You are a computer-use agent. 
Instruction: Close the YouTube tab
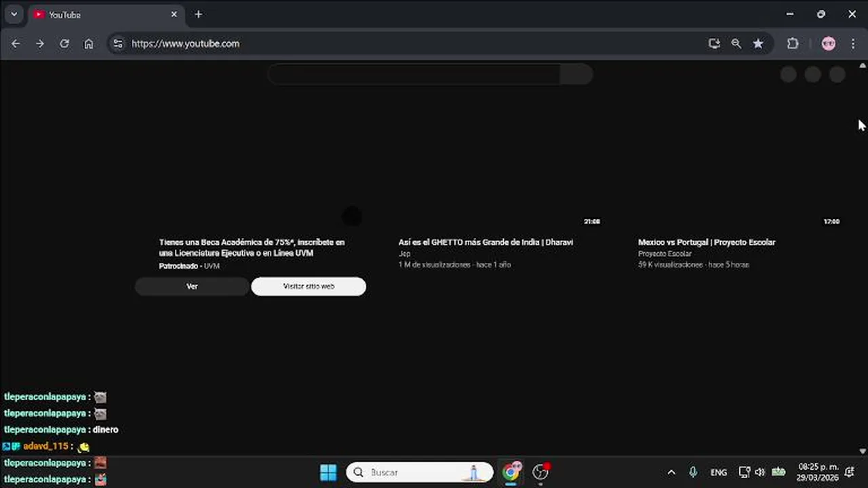click(x=174, y=14)
